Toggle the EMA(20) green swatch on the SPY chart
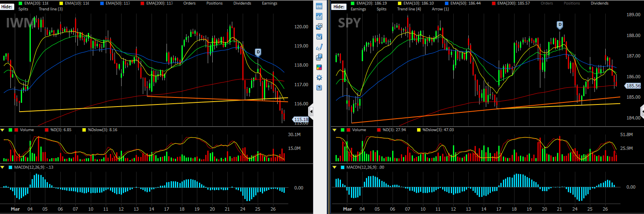Screen dimensions: 644x214 click(353, 3)
